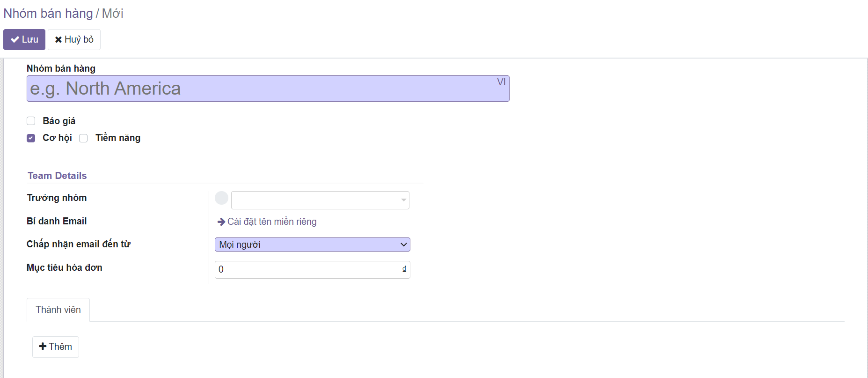868x378 pixels.
Task: Click the VI translation indicator
Action: coord(501,82)
